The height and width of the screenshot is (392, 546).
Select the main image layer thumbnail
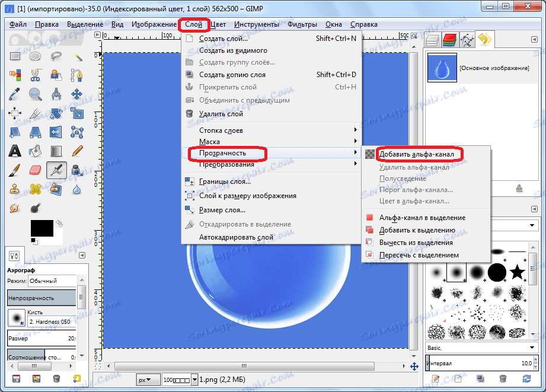pos(442,68)
